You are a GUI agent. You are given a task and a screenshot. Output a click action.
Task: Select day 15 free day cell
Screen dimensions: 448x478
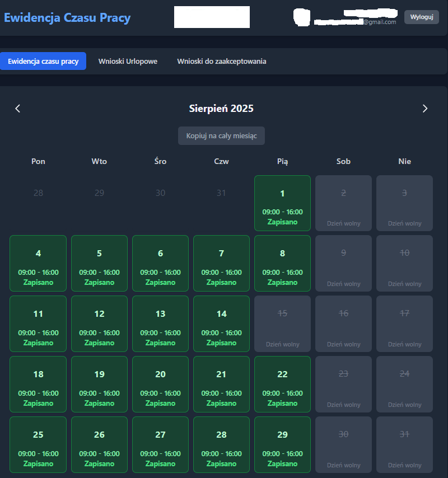[282, 324]
